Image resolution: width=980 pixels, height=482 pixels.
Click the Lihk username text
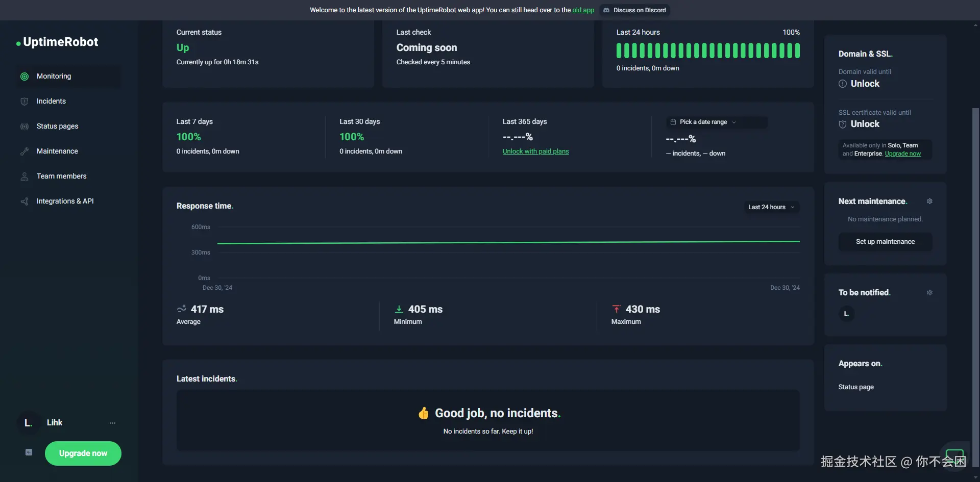coord(55,423)
